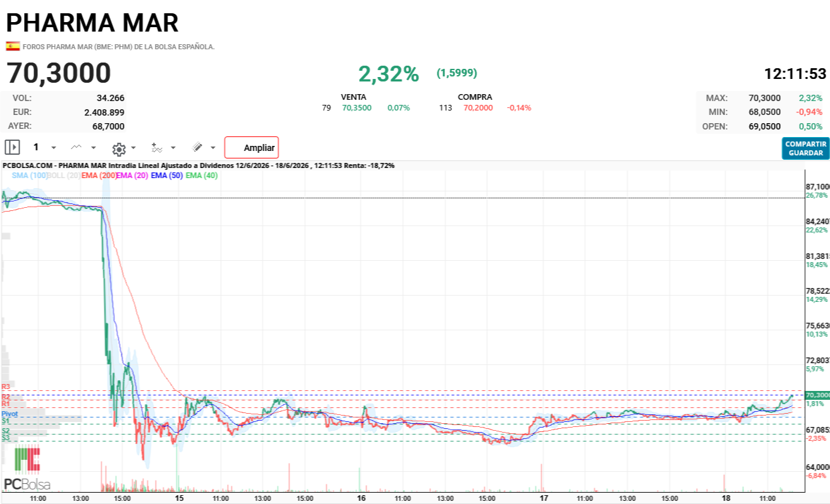Click the 12:11:53 quote time

point(795,74)
